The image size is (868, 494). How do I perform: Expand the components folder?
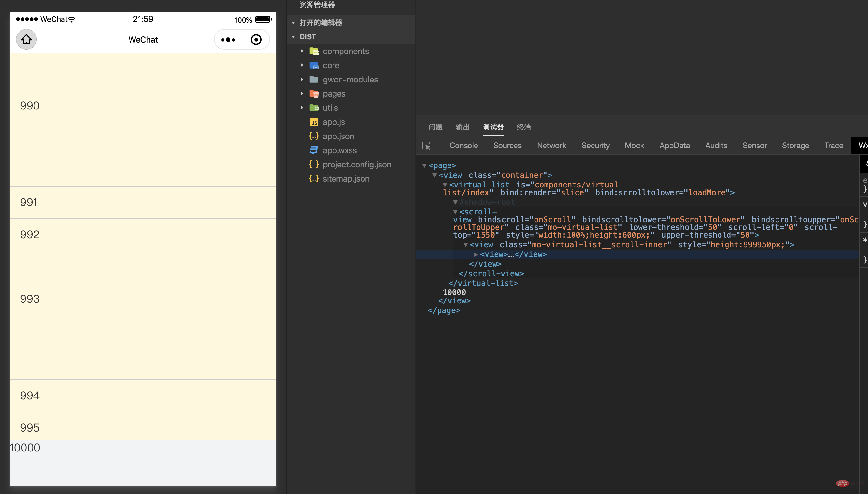tap(302, 51)
